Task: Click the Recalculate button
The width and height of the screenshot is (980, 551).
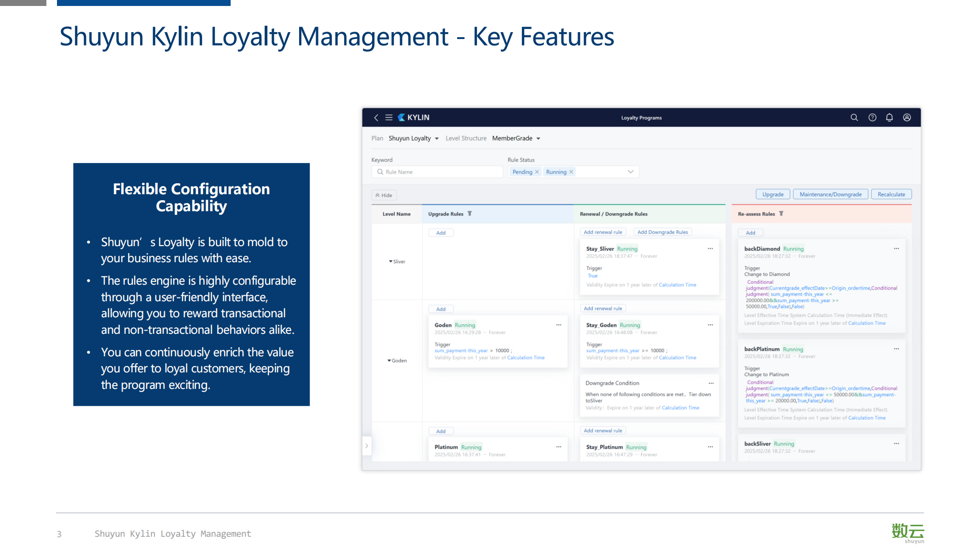Action: click(891, 194)
